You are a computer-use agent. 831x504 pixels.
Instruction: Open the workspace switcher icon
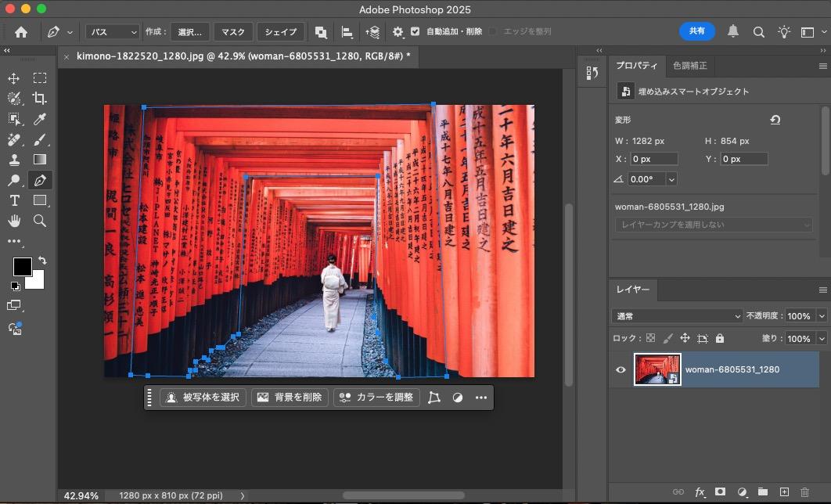[x=808, y=32]
